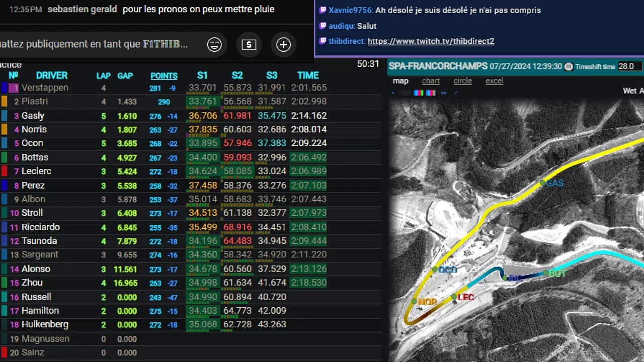Screen dimensions: 644x362
Task: Select the Sainz driver name
Action: coord(33,352)
